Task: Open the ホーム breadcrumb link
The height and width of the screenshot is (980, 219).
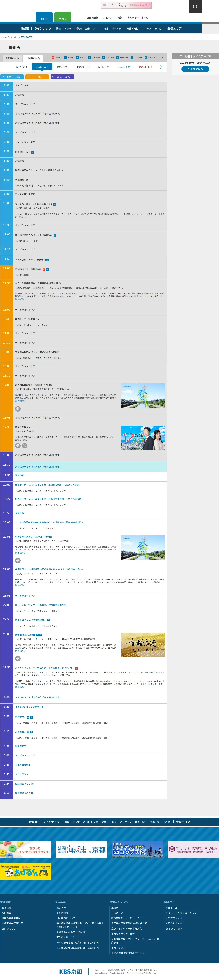Action: [3, 37]
